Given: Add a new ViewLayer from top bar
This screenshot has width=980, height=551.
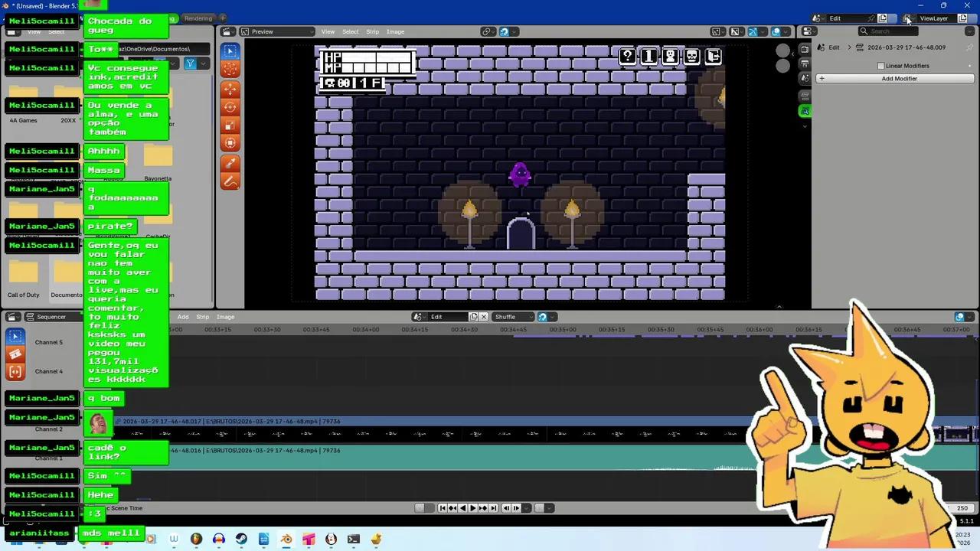Looking at the screenshot, I should [962, 18].
